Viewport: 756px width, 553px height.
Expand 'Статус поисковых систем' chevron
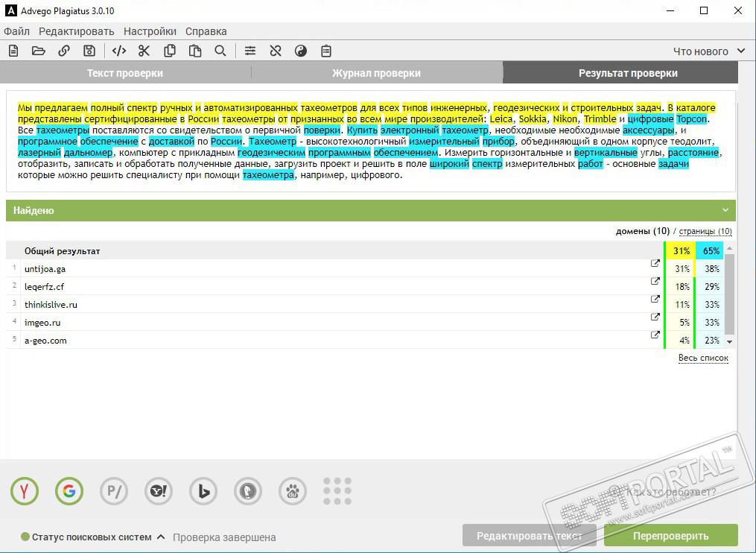click(162, 537)
